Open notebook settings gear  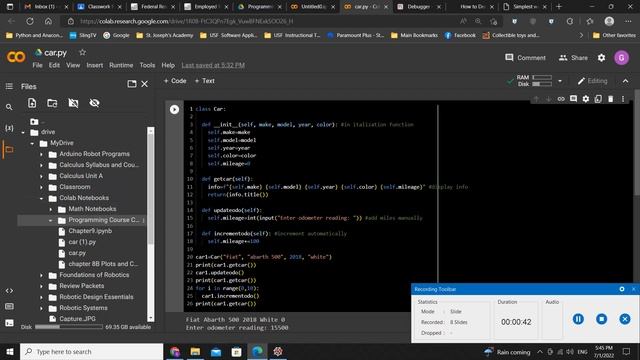pos(601,58)
